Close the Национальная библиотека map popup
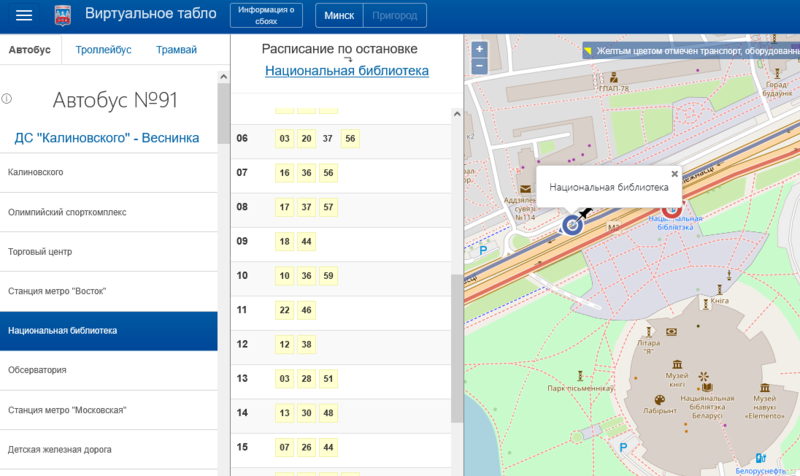Image resolution: width=800 pixels, height=476 pixels. pyautogui.click(x=674, y=173)
